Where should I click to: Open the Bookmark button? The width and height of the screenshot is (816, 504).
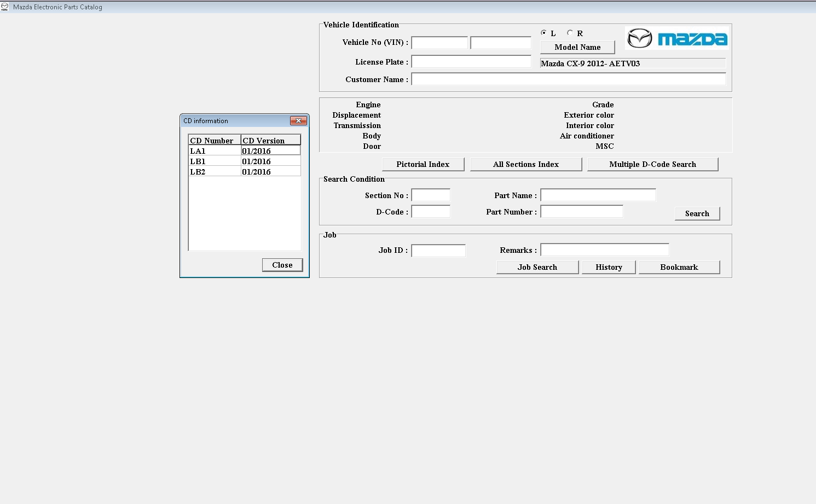click(x=679, y=267)
